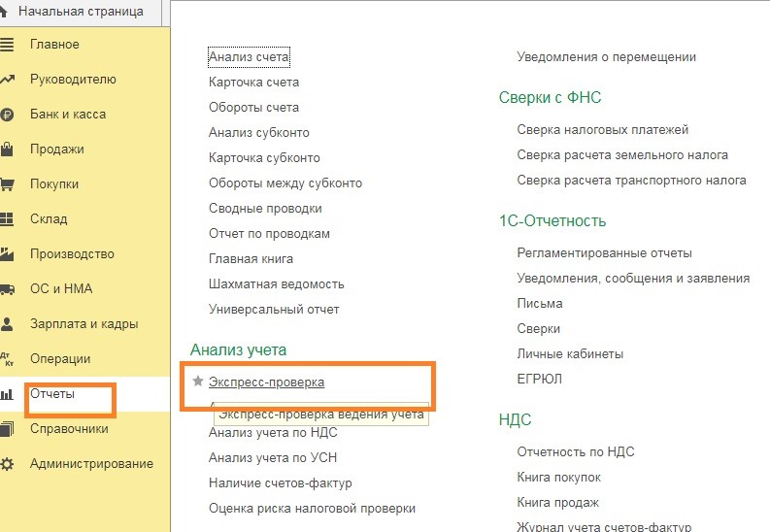
Task: Open Анализ учета по НДС
Action: tap(273, 433)
